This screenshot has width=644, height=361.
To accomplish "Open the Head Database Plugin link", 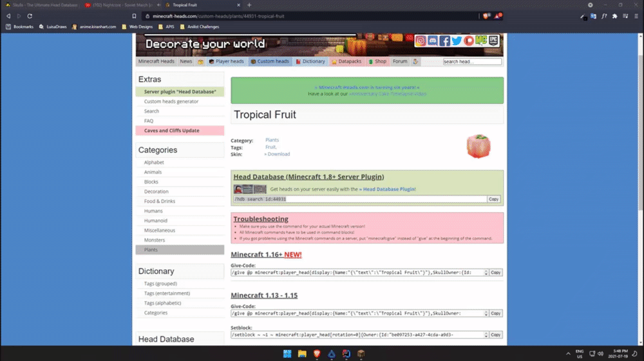I will pyautogui.click(x=387, y=189).
